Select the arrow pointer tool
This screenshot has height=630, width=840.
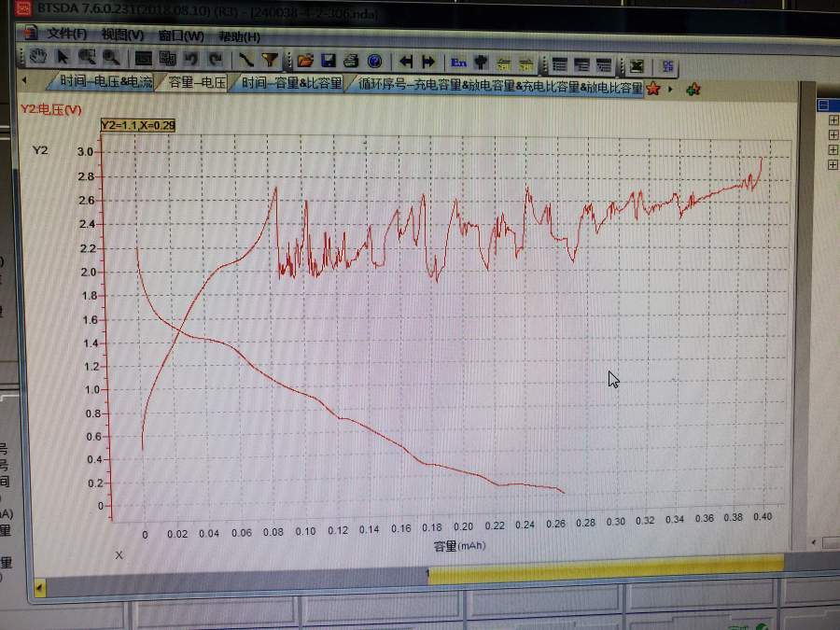63,59
